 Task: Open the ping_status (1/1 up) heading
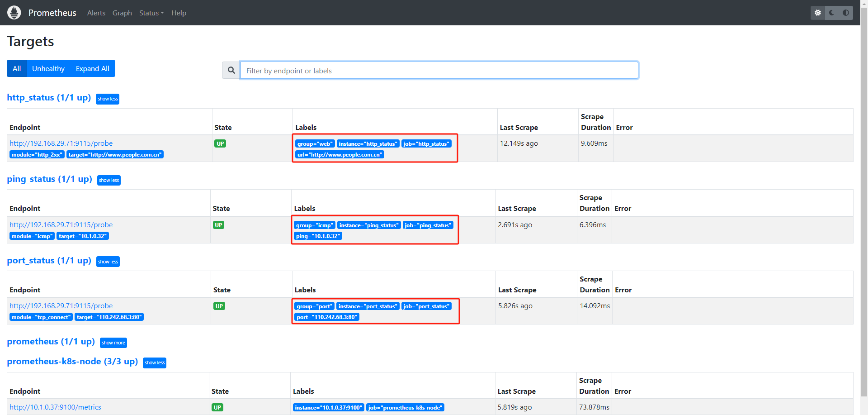(49, 179)
